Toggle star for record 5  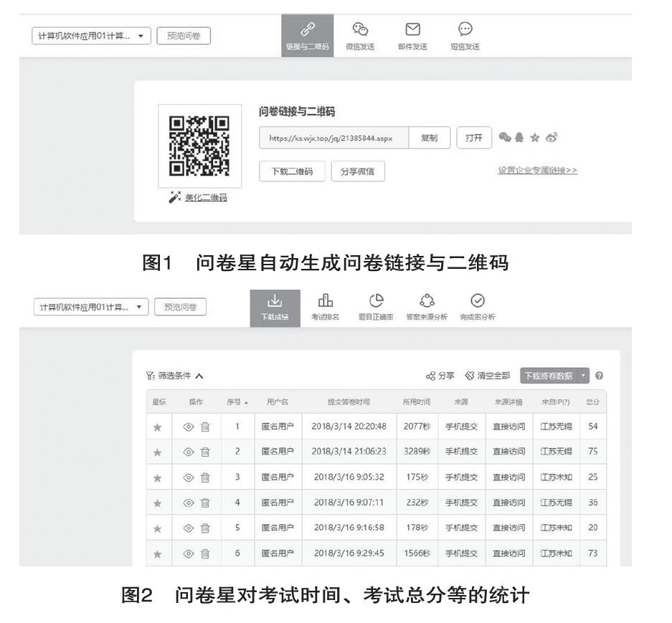[158, 529]
